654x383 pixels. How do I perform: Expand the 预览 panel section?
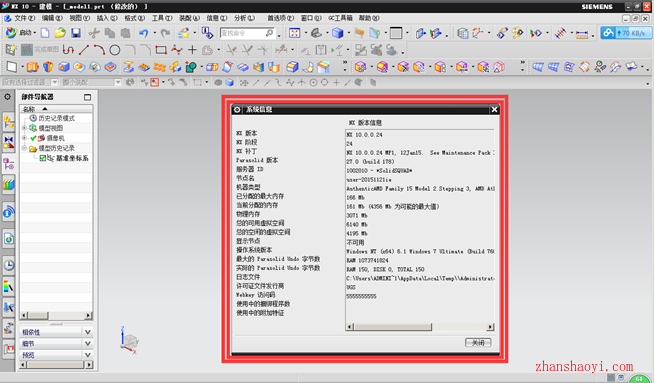pyautogui.click(x=88, y=355)
